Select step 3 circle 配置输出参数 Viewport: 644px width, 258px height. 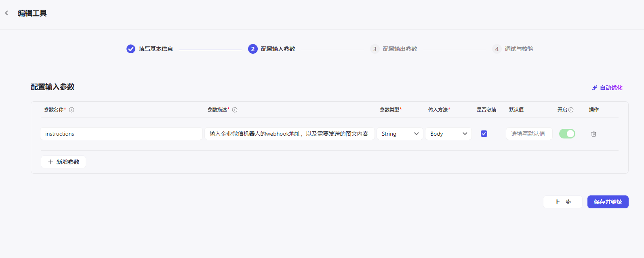click(x=375, y=49)
